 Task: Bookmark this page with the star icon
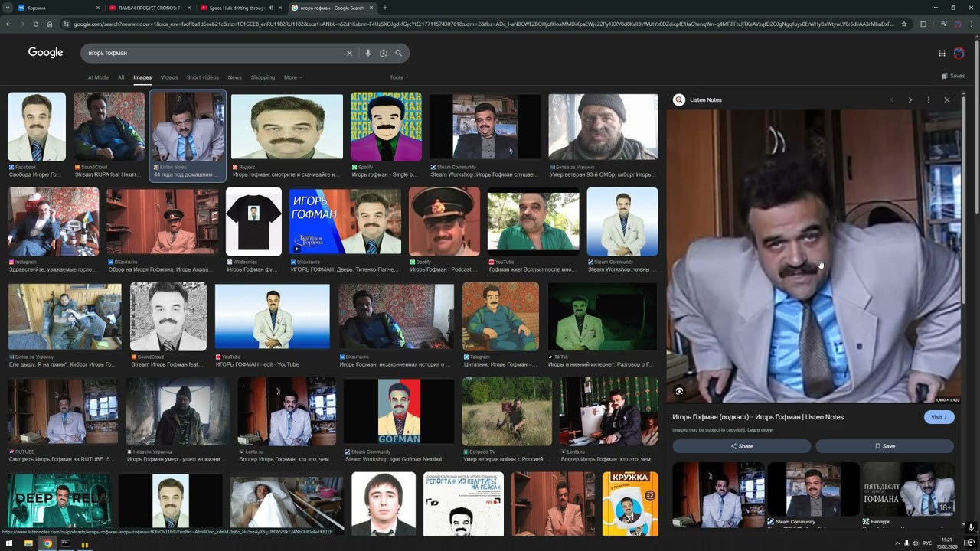[904, 24]
